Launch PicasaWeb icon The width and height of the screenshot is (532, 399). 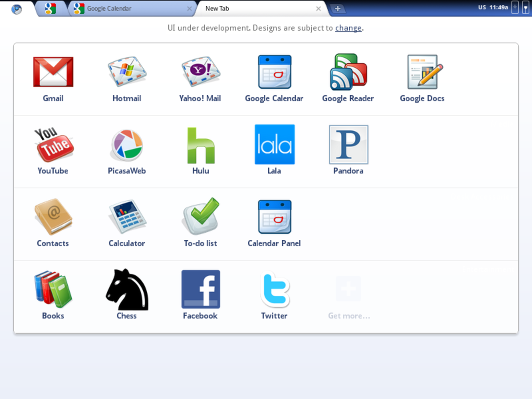pyautogui.click(x=127, y=145)
